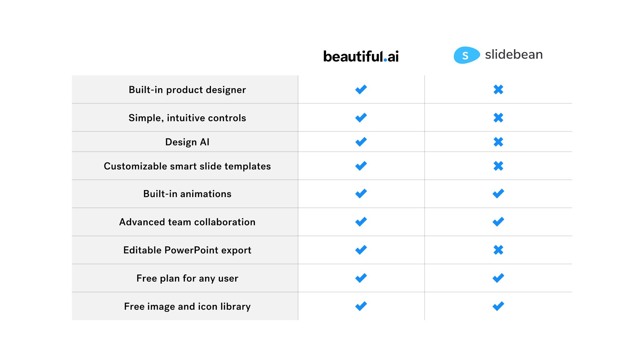Select the Customizable smart slide templates label
The image size is (644, 362).
pyautogui.click(x=187, y=166)
